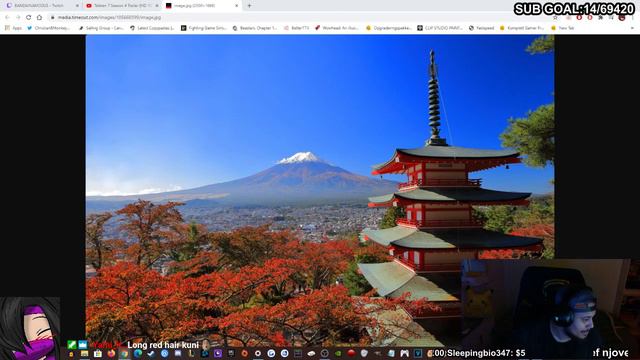Viewport: 640px width, 360px height.
Task: Open Microsoft Edge from the taskbar
Action: pyautogui.click(x=138, y=353)
